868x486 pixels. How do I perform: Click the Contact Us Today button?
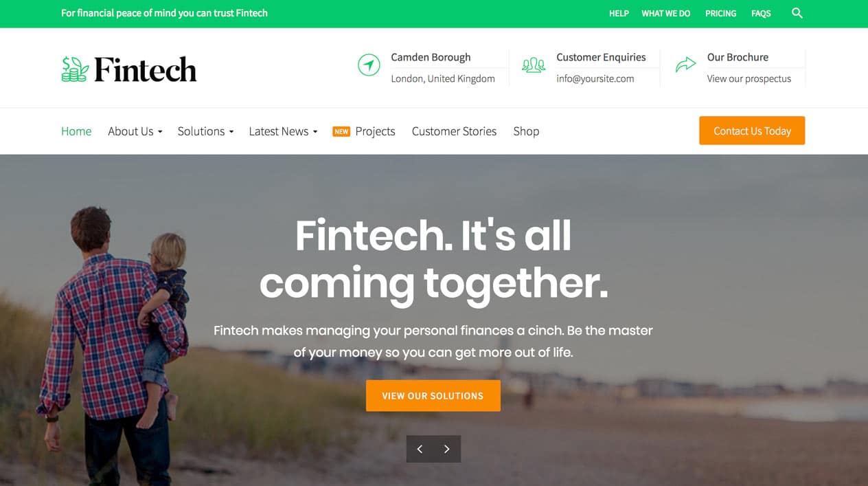[752, 131]
